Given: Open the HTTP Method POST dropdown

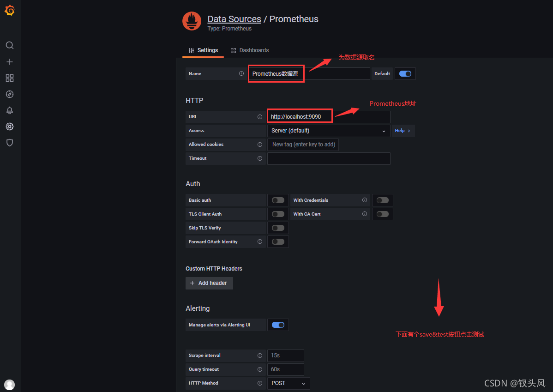Looking at the screenshot, I should 289,383.
